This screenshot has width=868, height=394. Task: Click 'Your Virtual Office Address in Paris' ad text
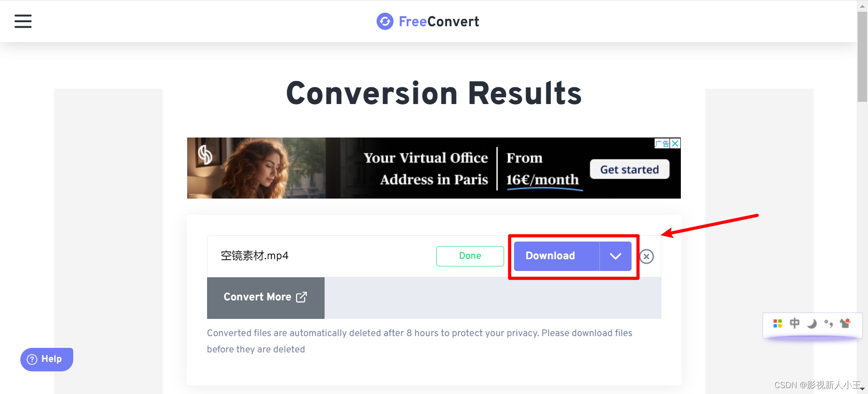point(426,169)
